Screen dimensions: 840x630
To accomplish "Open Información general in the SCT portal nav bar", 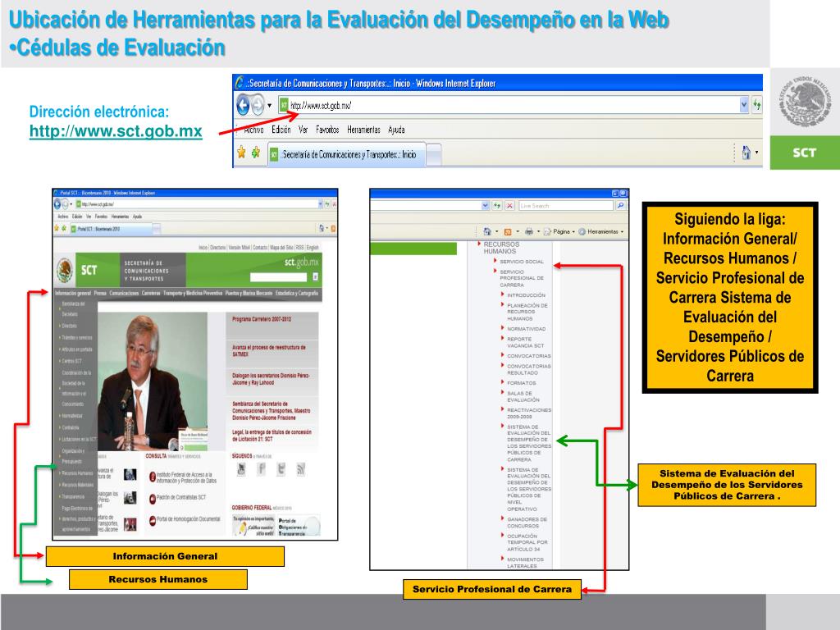I will [73, 294].
